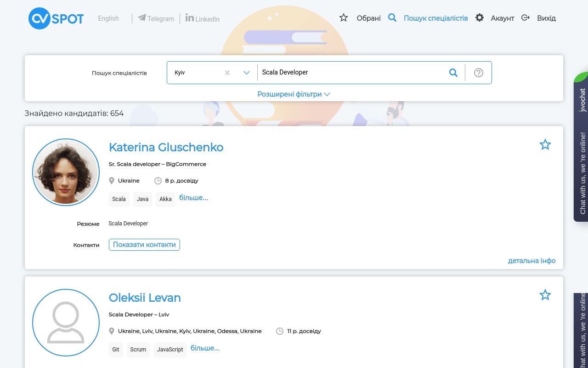588x368 pixels.
Task: Open Пошук спеціалістів menu item
Action: point(435,18)
